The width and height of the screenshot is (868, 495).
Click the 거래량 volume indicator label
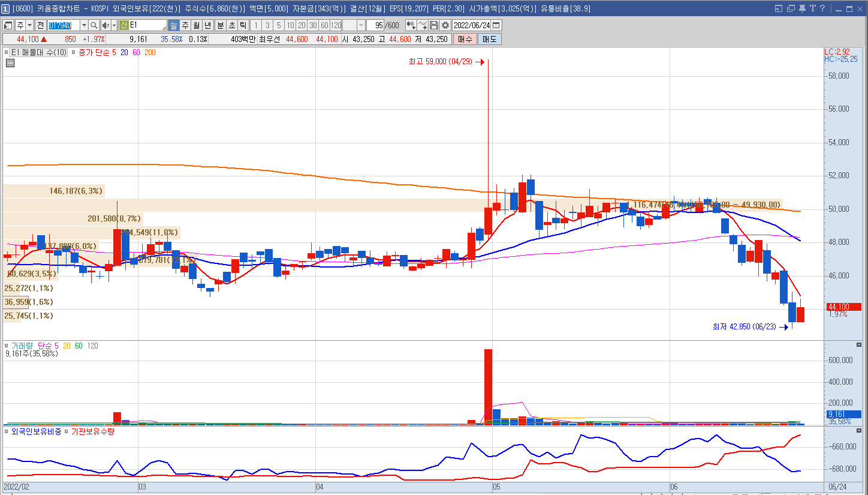click(x=22, y=346)
